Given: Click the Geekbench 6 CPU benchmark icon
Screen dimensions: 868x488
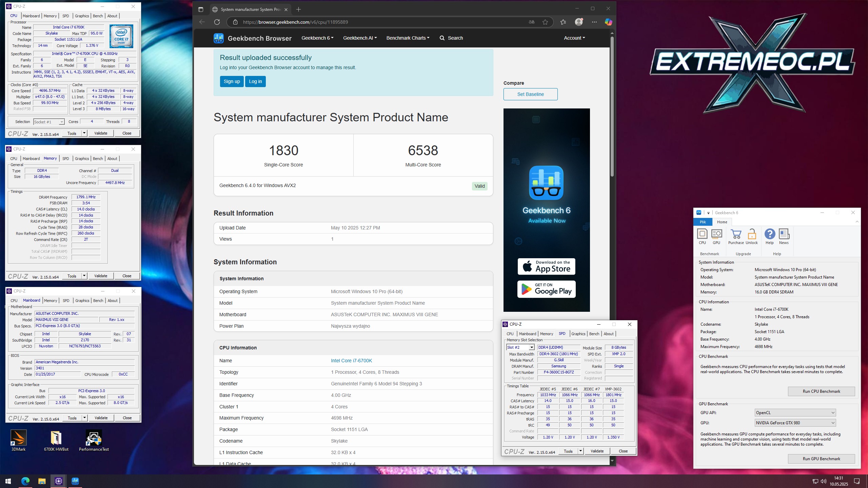Looking at the screenshot, I should coord(702,237).
